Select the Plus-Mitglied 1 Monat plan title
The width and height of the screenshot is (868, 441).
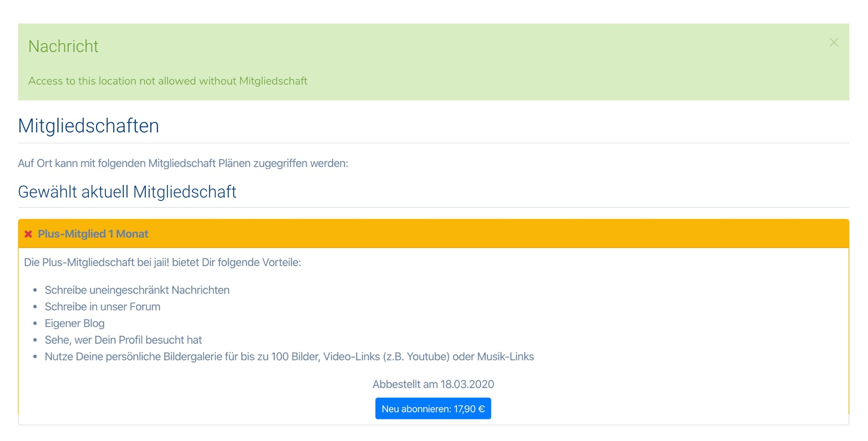tap(93, 234)
